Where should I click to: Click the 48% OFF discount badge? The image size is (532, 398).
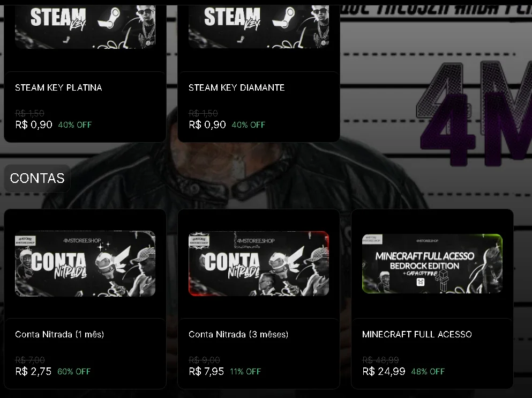pos(428,372)
